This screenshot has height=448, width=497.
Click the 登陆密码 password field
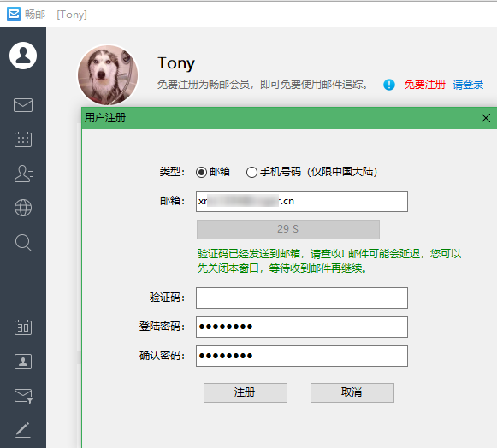302,327
